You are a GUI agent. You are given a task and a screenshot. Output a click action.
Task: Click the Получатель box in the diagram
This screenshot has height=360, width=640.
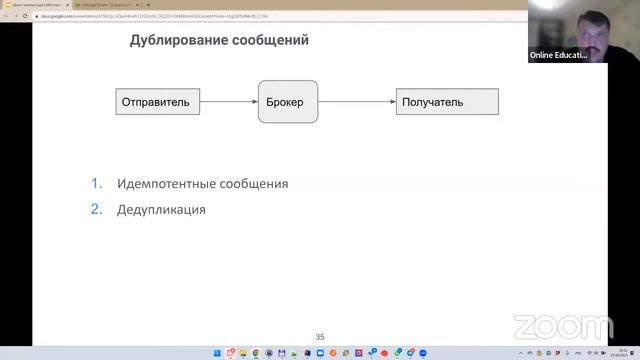click(x=447, y=102)
